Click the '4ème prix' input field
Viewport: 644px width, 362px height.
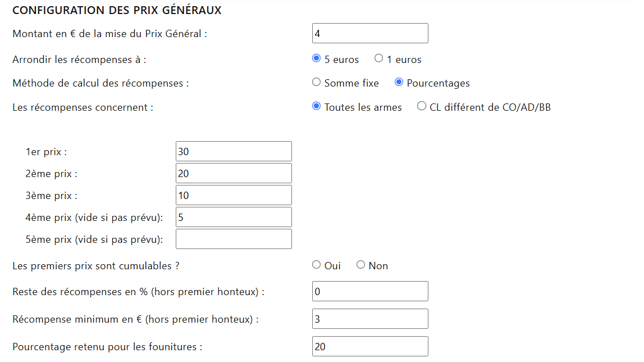tap(233, 216)
